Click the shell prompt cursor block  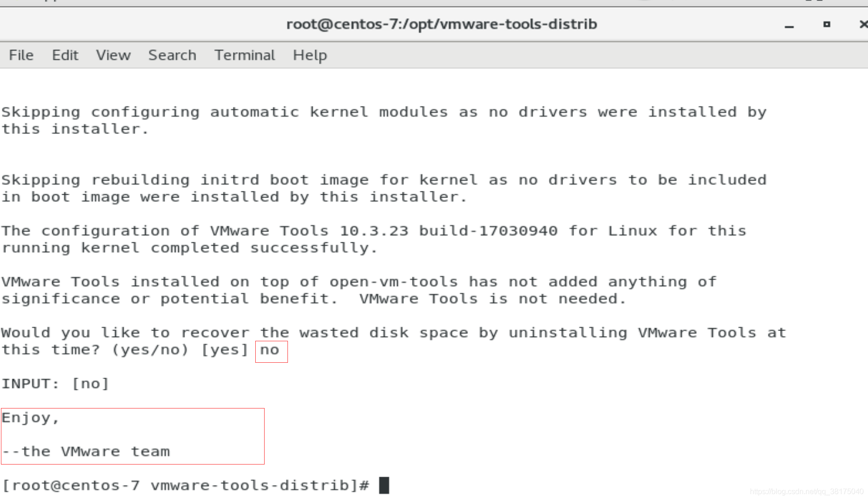pyautogui.click(x=384, y=485)
